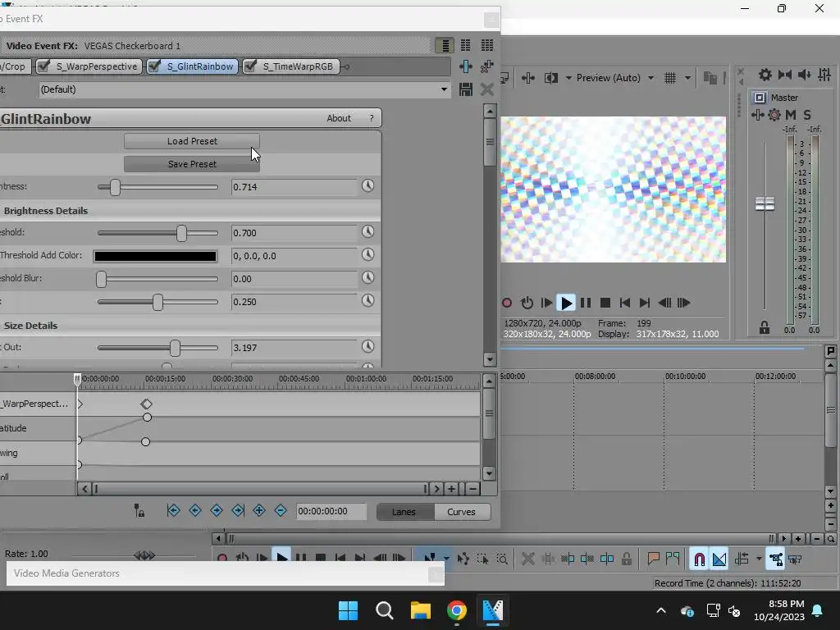Open the plug-in chain icon
The height and width of the screenshot is (630, 840).
tap(466, 66)
